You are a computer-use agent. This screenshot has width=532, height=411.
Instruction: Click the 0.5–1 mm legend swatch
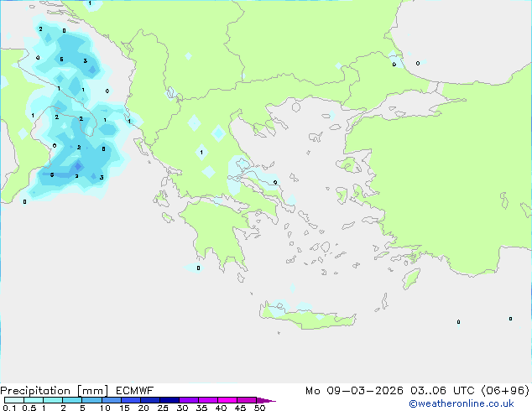pyautogui.click(x=34, y=400)
